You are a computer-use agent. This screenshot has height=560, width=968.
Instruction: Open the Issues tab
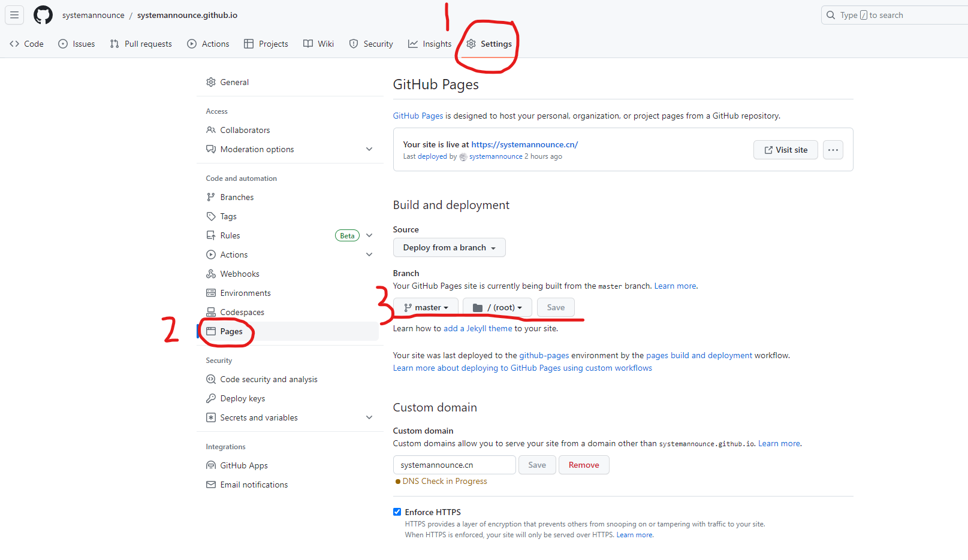(x=77, y=44)
